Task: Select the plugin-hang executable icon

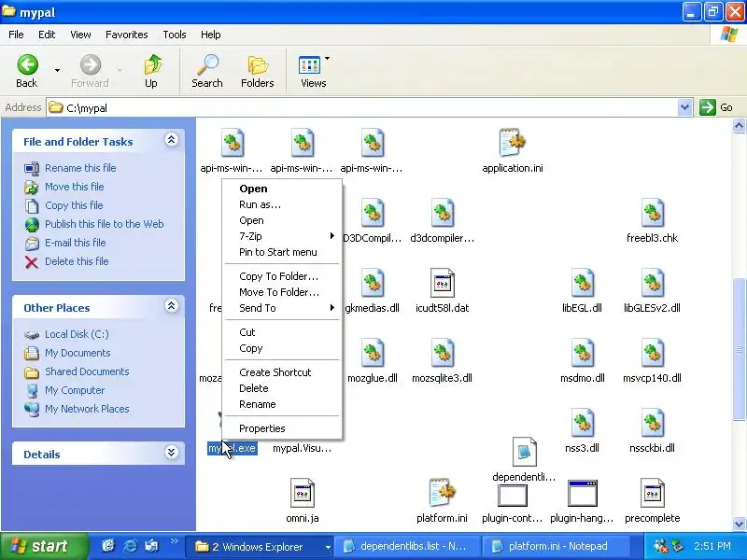Action: [582, 494]
